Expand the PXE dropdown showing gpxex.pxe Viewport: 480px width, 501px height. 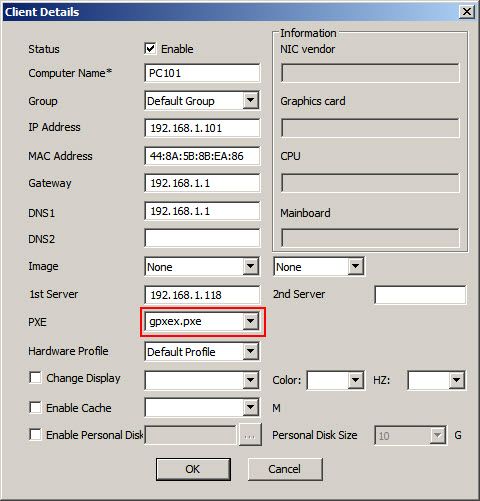[x=202, y=322]
